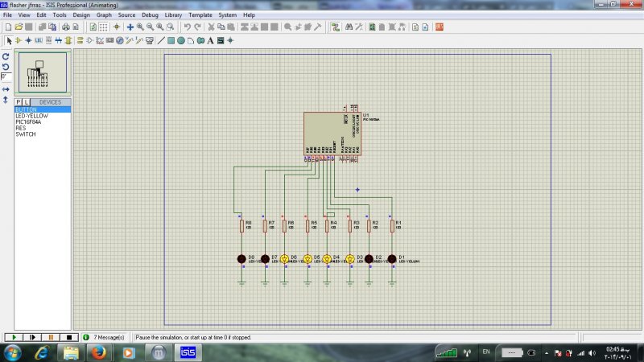
Task: Click the Rotate Clockwise icon
Action: [x=6, y=56]
